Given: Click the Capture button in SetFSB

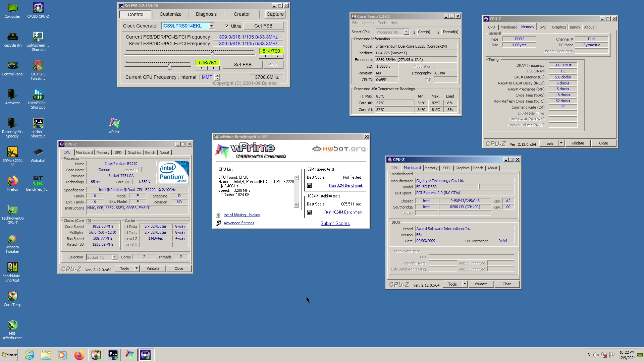Looking at the screenshot, I should tap(275, 14).
